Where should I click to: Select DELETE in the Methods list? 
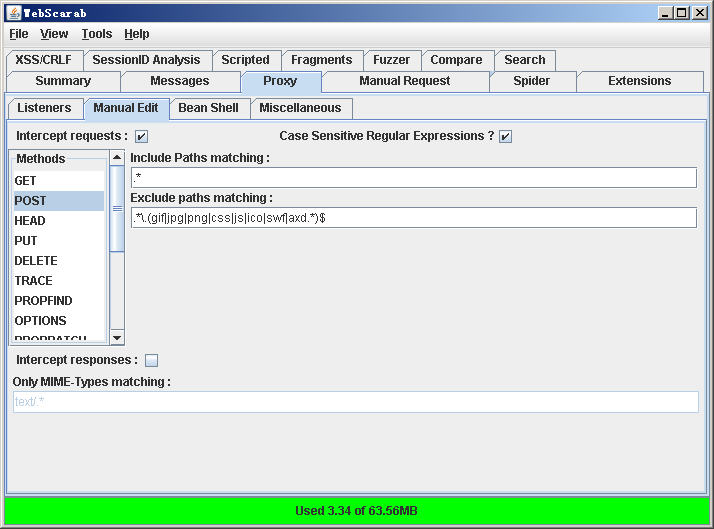59,261
